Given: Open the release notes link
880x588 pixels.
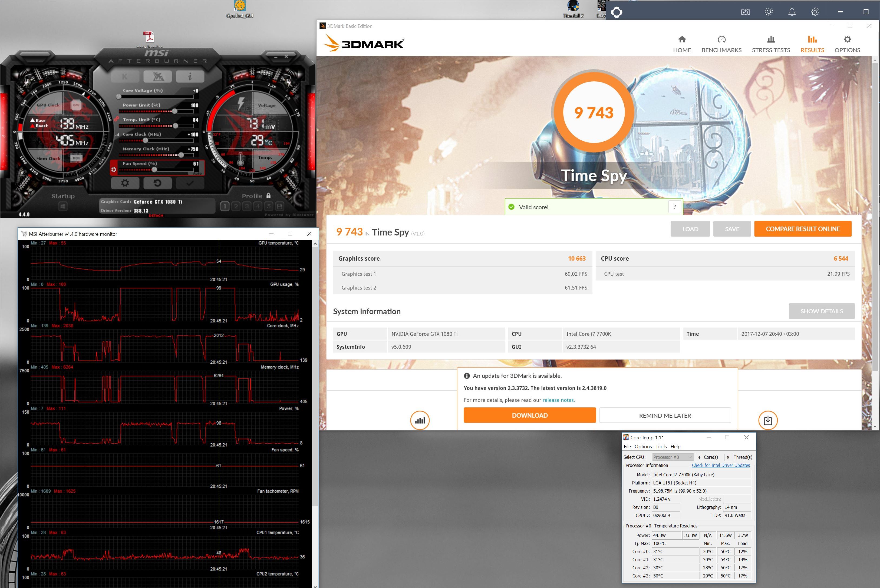Looking at the screenshot, I should [x=558, y=400].
